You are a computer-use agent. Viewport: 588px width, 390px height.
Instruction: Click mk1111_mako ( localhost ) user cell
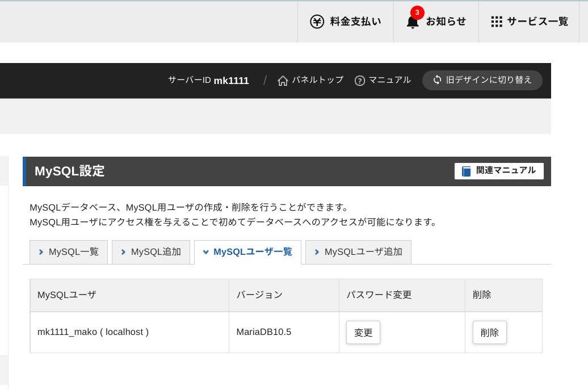pyautogui.click(x=129, y=332)
